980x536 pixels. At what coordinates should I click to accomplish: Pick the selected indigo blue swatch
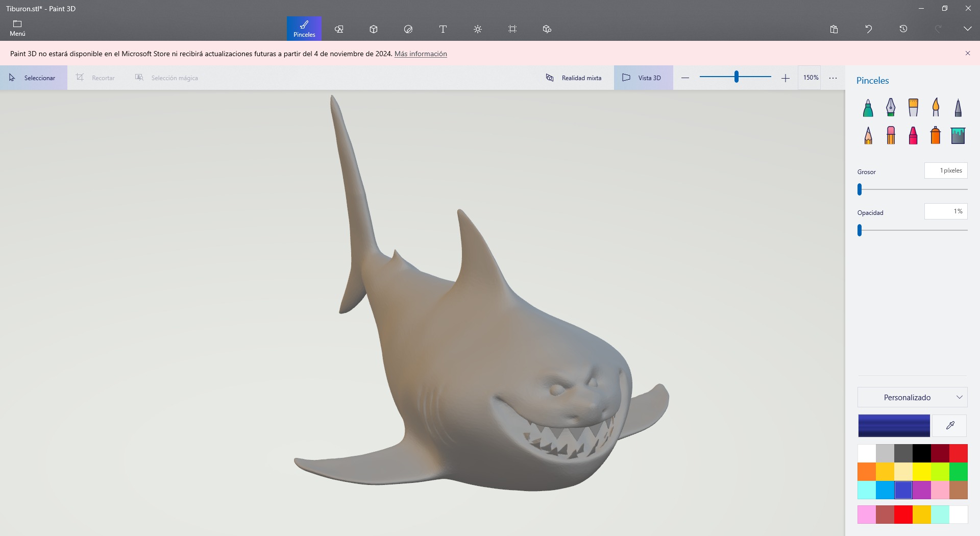[903, 490]
